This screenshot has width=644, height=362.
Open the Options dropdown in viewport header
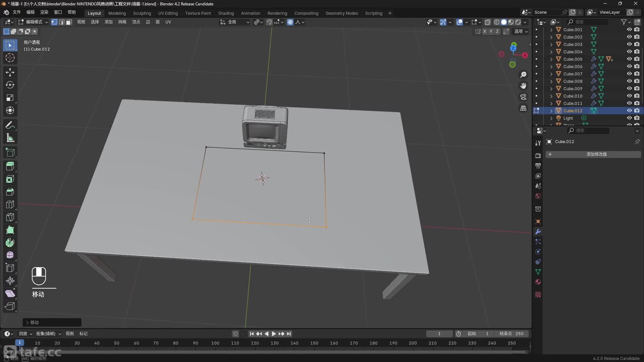point(521,31)
